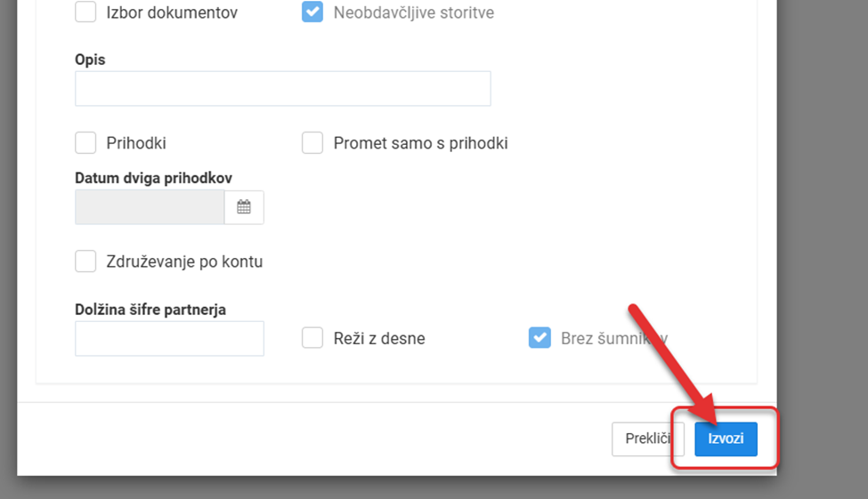This screenshot has height=499, width=868.
Task: Click the dark overlay left of the dialog
Action: pos(8,249)
